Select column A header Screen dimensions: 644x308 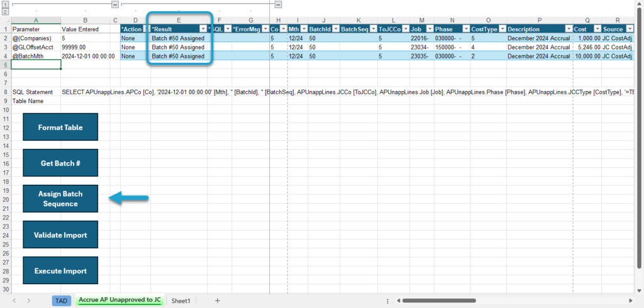(36, 21)
